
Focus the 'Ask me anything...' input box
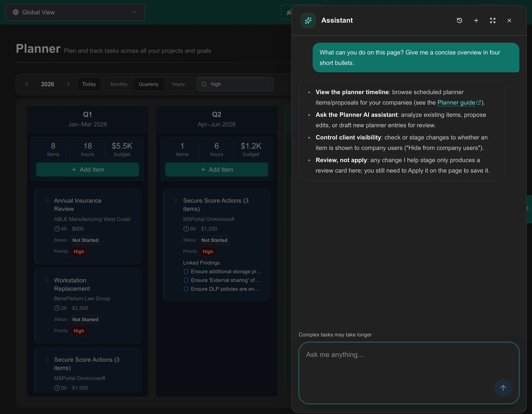coord(409,373)
